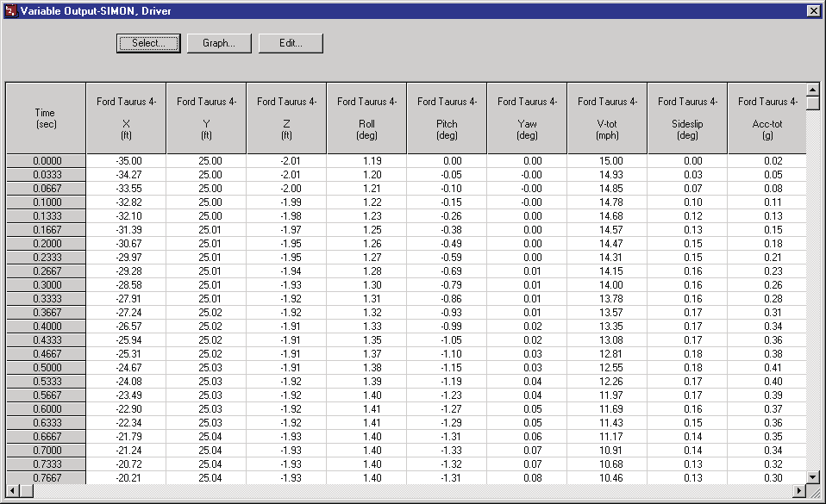Click V-tot value 15.00 cell
This screenshot has width=826, height=504.
click(x=607, y=161)
